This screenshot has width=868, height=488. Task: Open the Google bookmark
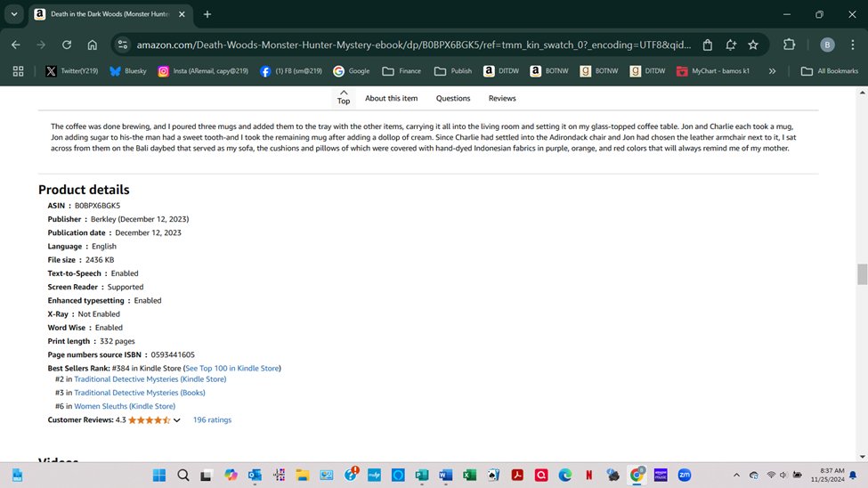[352, 71]
